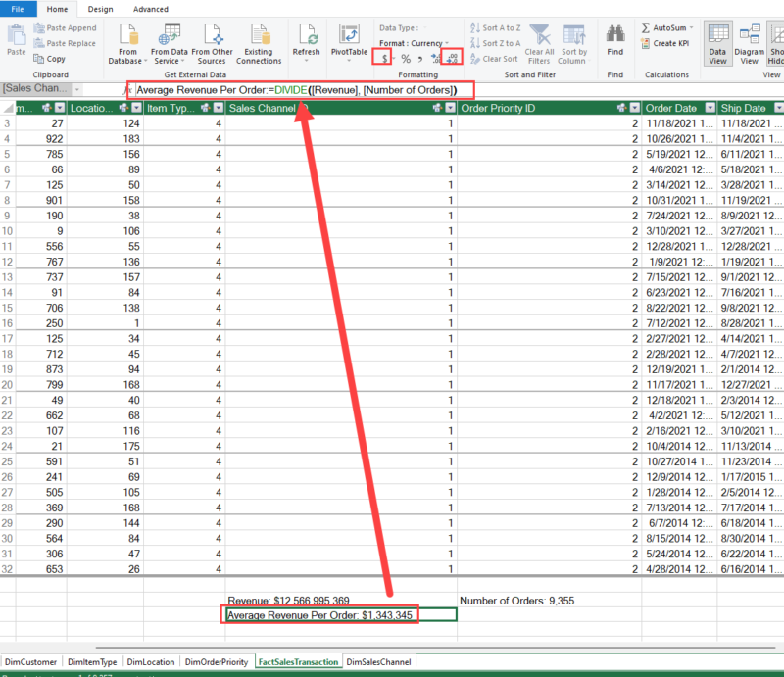Open the DimCustomer table tab

coord(30,661)
